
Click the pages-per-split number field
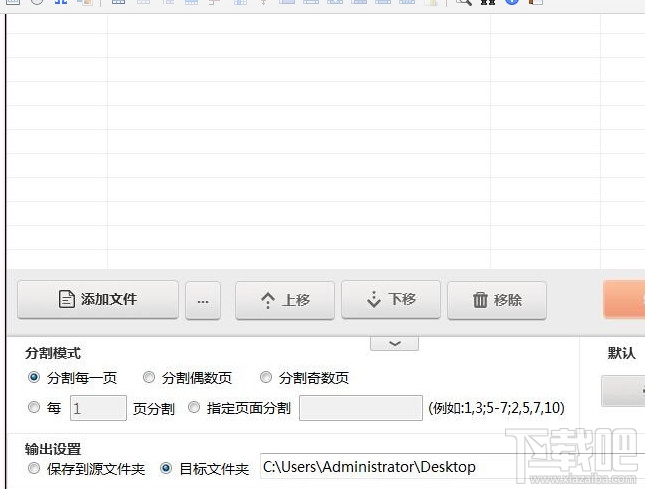[98, 408]
